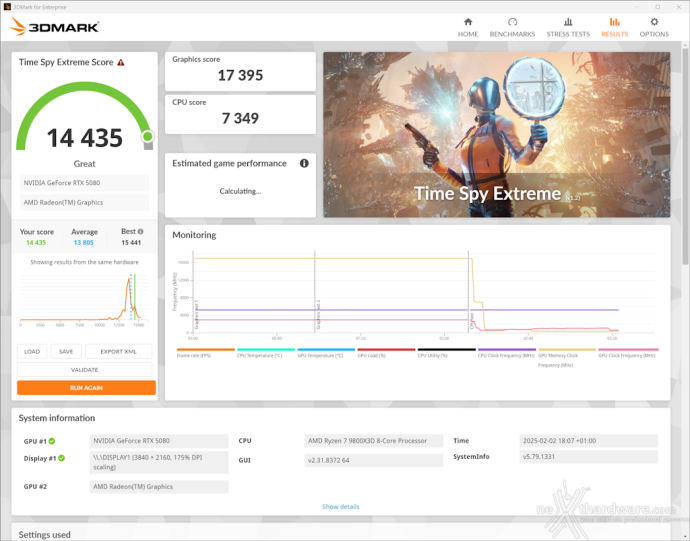Click the red warning triangle beside score title
The height and width of the screenshot is (541, 690).
[x=121, y=63]
